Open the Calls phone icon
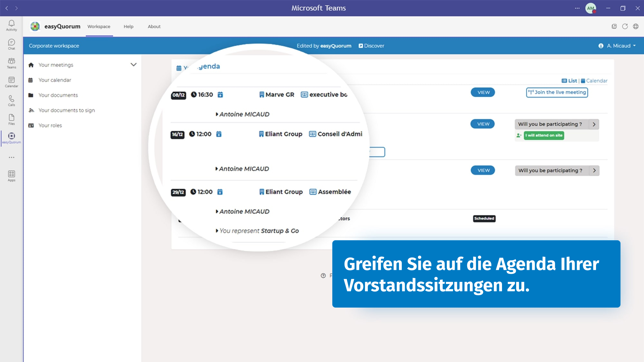644x362 pixels. [11, 100]
